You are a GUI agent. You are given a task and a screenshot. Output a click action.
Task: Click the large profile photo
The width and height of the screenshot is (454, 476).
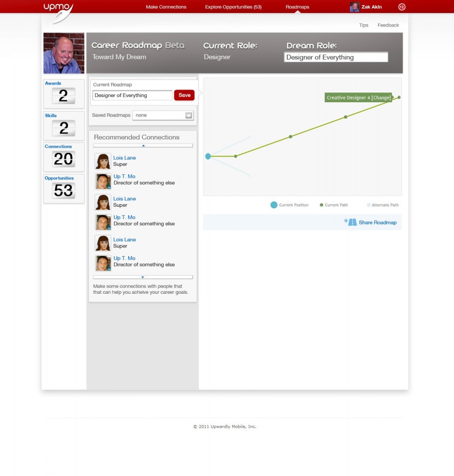click(x=64, y=53)
